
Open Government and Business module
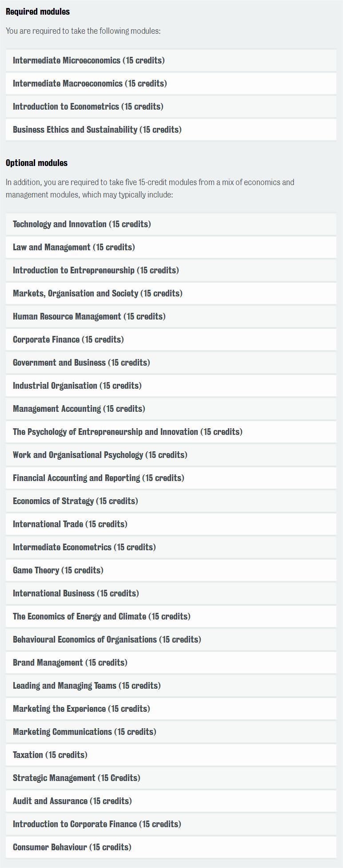[x=171, y=363]
